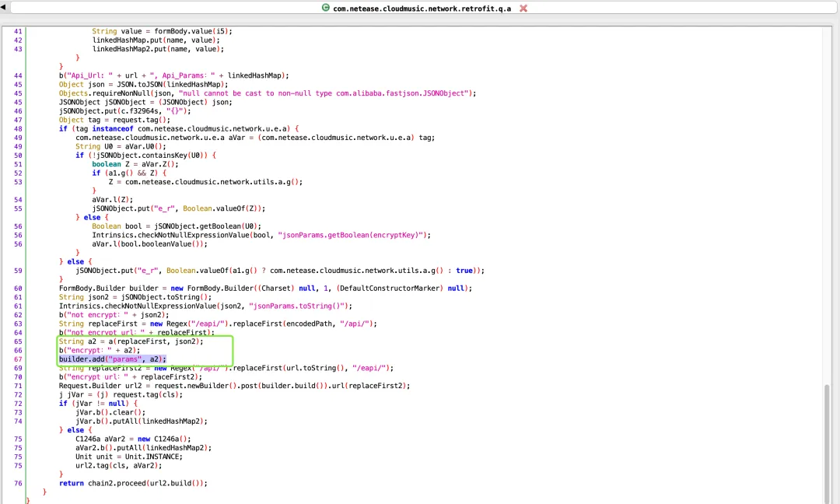Click 'JSONObject jSONObject = (JSONObject) json;' line

(x=145, y=102)
